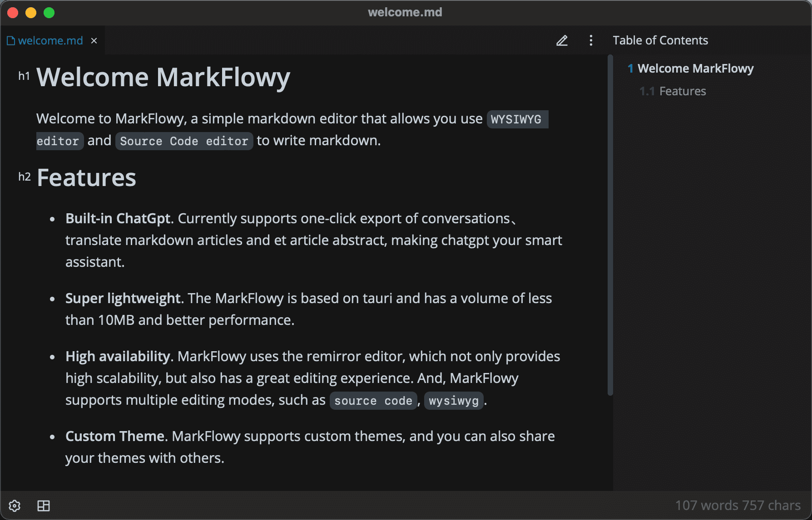This screenshot has width=812, height=520.
Task: Click the 107 words 757 chars counter
Action: (x=738, y=505)
